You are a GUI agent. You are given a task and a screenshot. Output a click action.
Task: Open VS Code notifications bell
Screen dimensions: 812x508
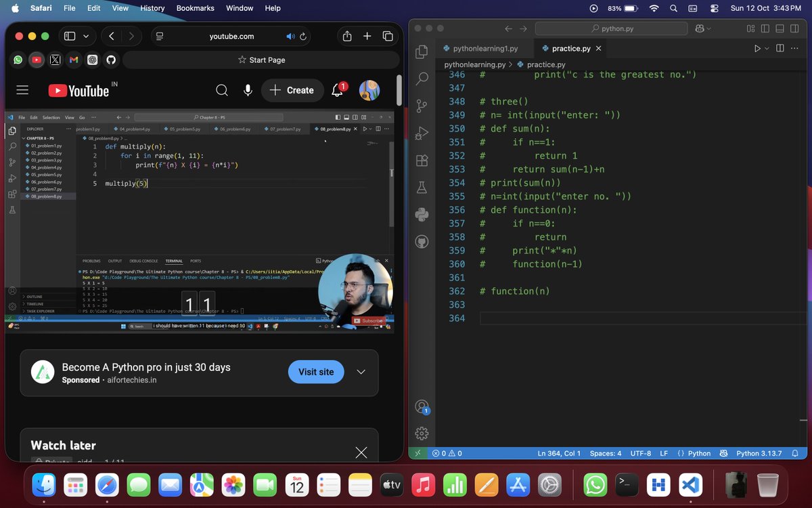796,453
